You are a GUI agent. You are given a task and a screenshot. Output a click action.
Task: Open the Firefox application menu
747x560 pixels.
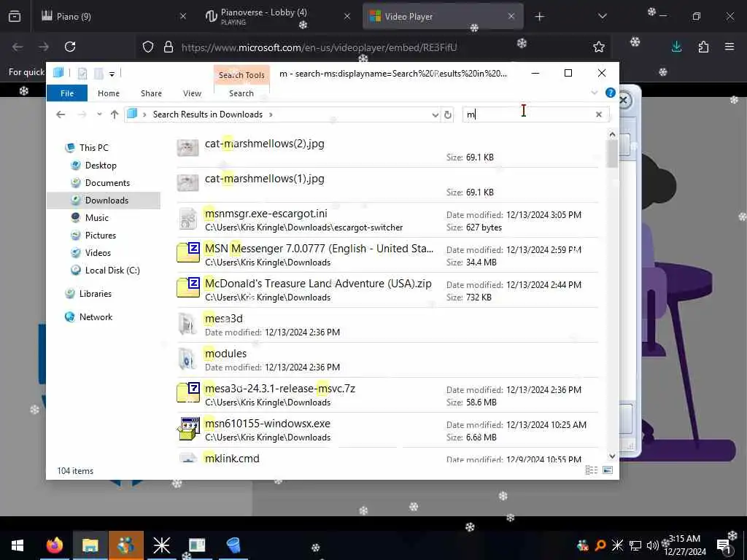pos(729,47)
